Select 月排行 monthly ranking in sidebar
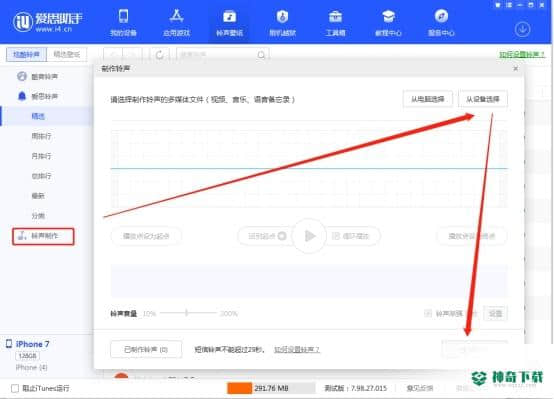The image size is (554, 399). tap(41, 156)
